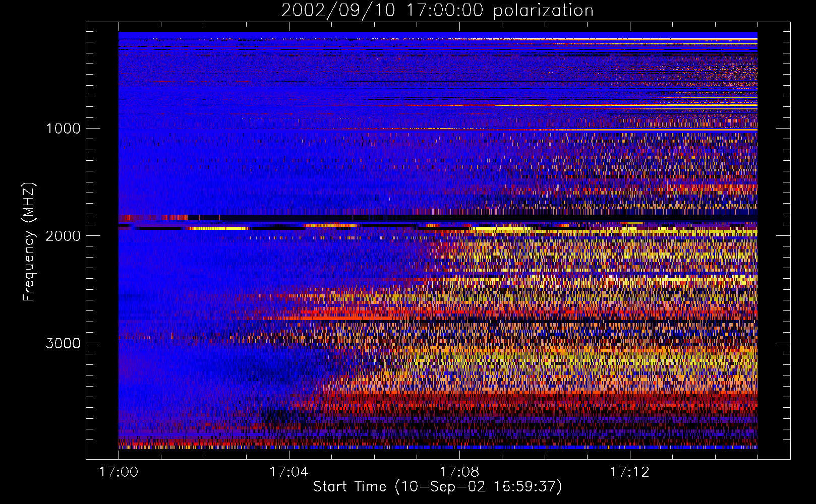Image resolution: width=816 pixels, height=504 pixels.
Task: Click the 17:12 time tick label
Action: tap(629, 472)
